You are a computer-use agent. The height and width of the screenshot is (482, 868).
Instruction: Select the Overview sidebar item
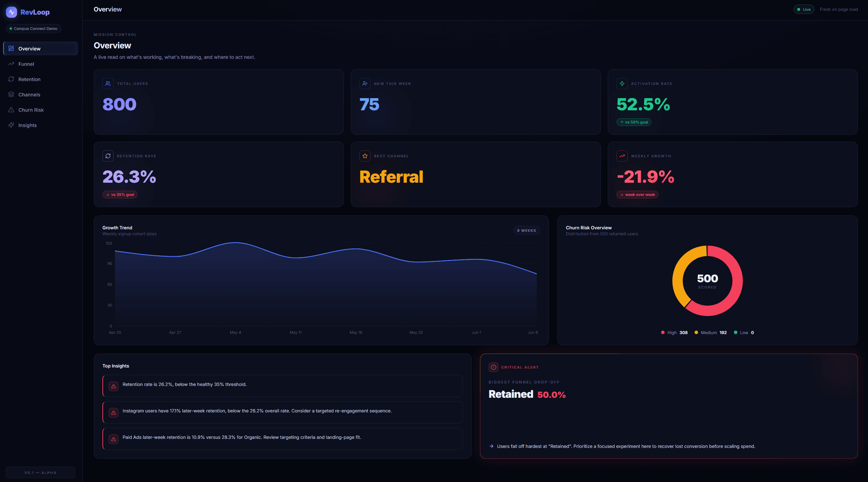[x=40, y=49]
